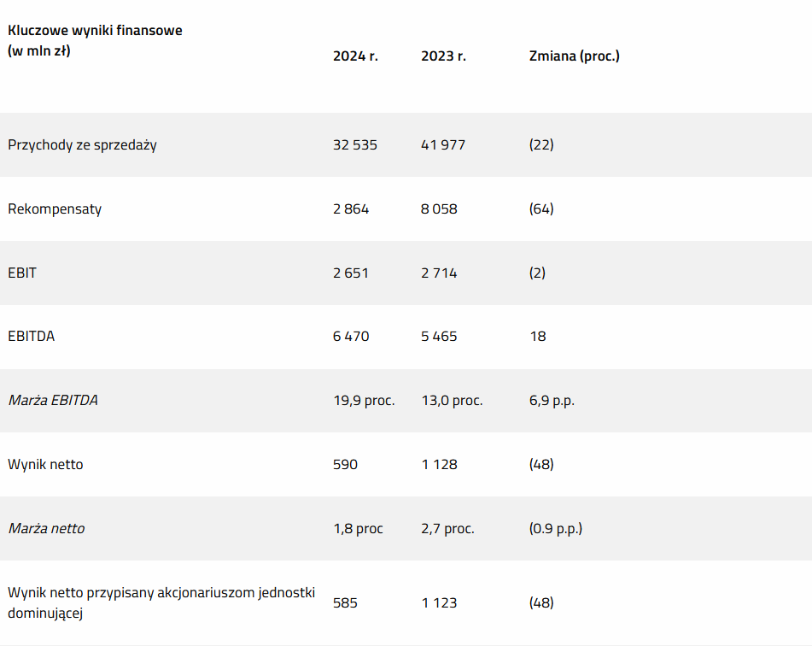The width and height of the screenshot is (812, 646).
Task: Select the '(0.9 p.p.)' change value
Action: 556,528
